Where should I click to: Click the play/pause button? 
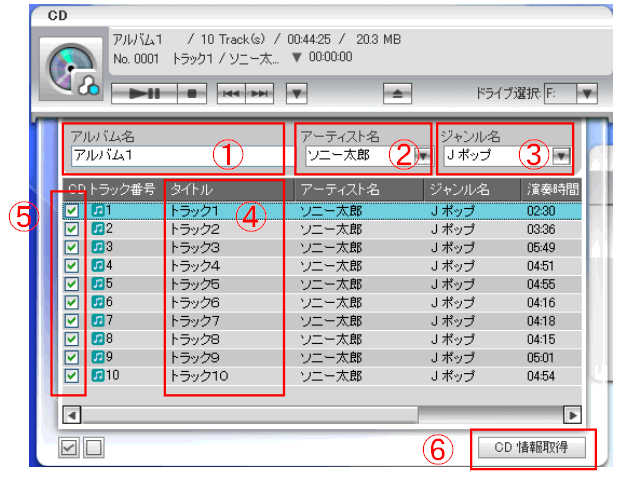[x=146, y=94]
